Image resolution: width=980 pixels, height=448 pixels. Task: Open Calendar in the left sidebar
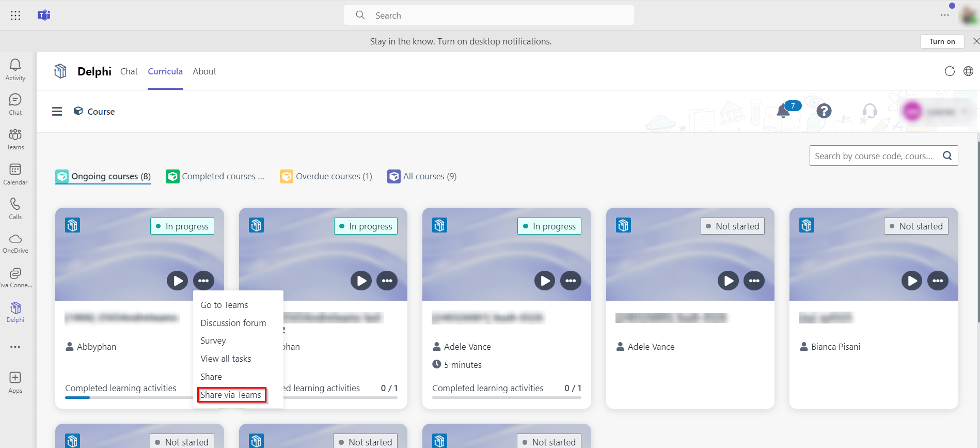tap(15, 174)
